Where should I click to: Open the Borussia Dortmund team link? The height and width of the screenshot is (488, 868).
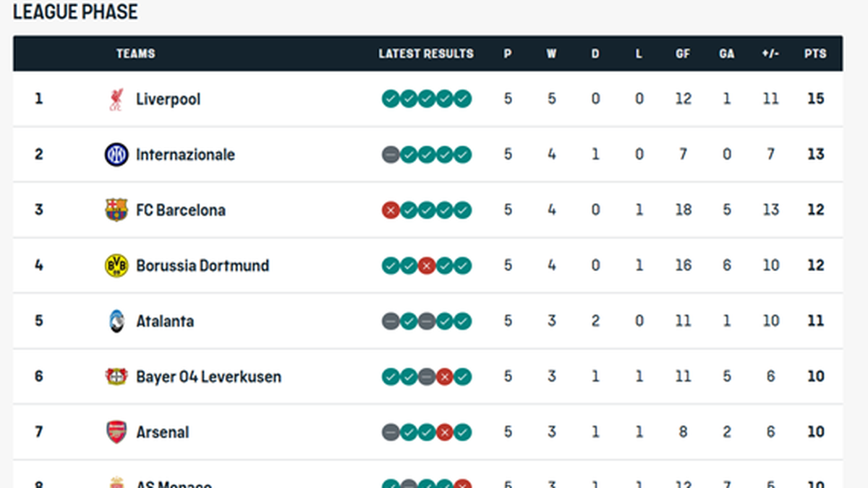tap(203, 265)
